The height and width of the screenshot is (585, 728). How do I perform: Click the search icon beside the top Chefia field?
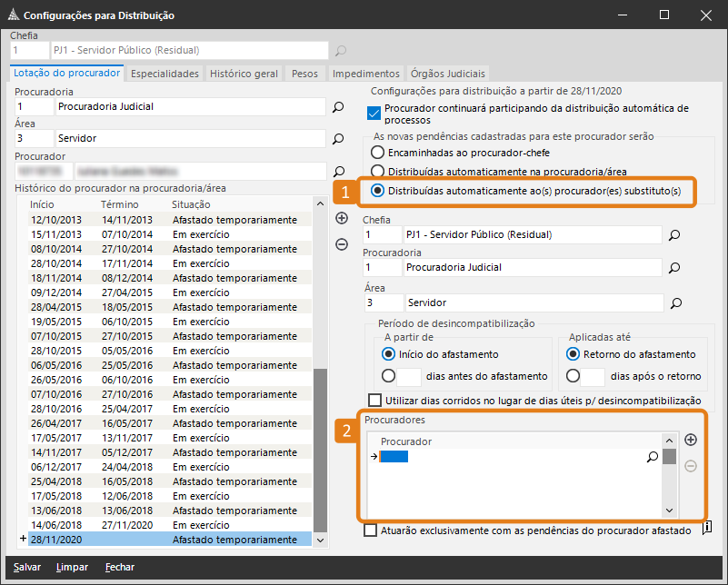click(342, 51)
